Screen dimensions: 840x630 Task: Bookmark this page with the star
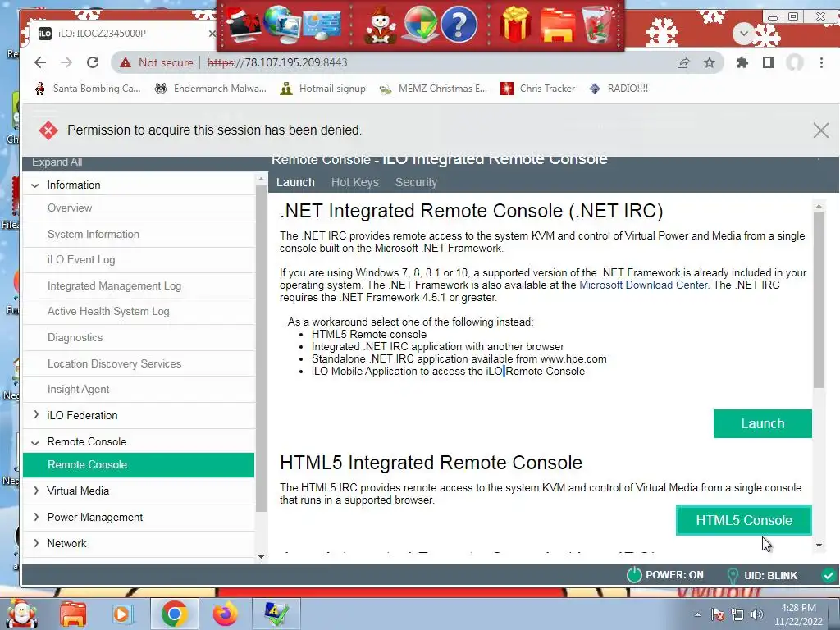(x=710, y=62)
